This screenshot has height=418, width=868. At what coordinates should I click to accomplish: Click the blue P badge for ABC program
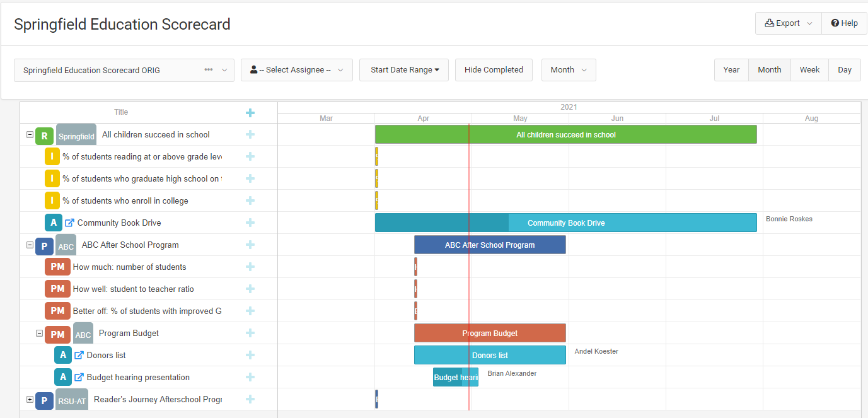(44, 246)
